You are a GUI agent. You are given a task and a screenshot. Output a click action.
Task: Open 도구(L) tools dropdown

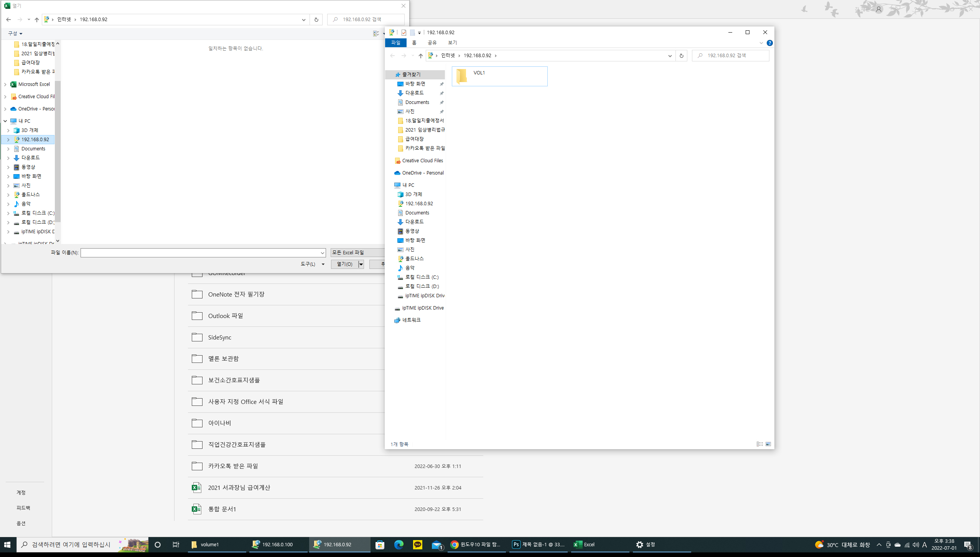[x=312, y=264]
